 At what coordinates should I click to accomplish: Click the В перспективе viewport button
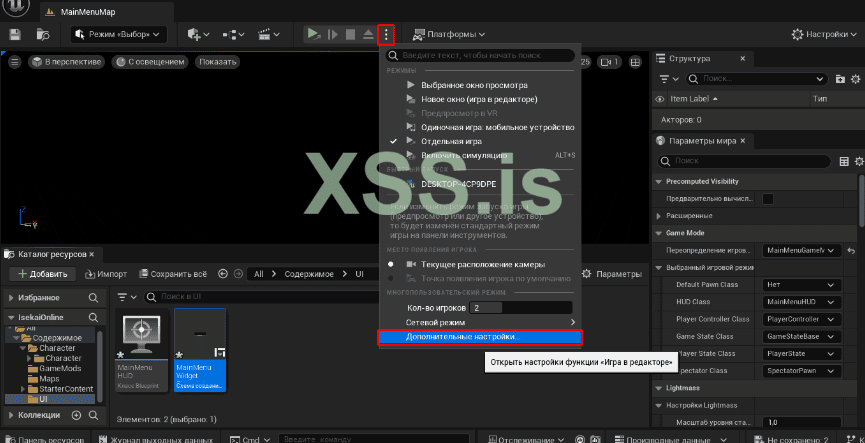click(66, 62)
